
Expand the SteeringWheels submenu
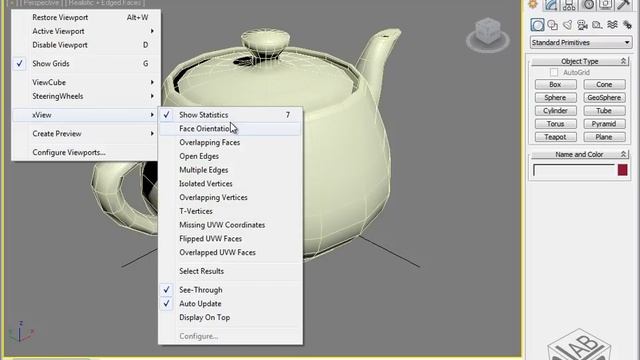[86, 96]
